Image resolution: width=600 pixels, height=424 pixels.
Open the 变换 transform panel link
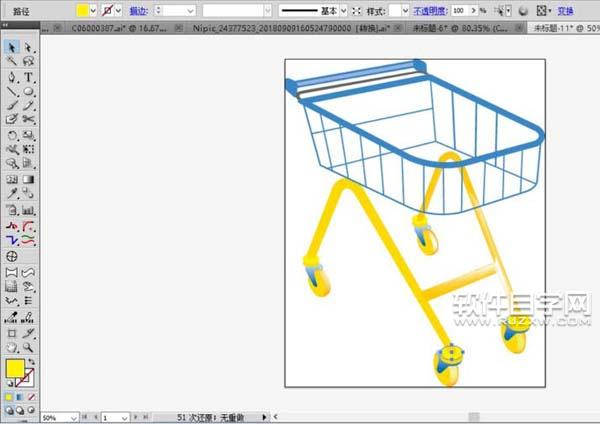tap(565, 11)
